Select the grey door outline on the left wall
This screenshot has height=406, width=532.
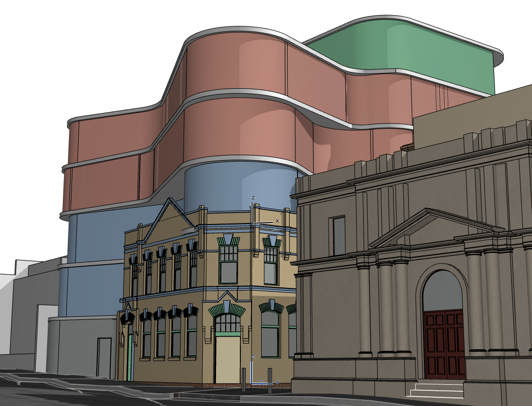click(x=104, y=357)
